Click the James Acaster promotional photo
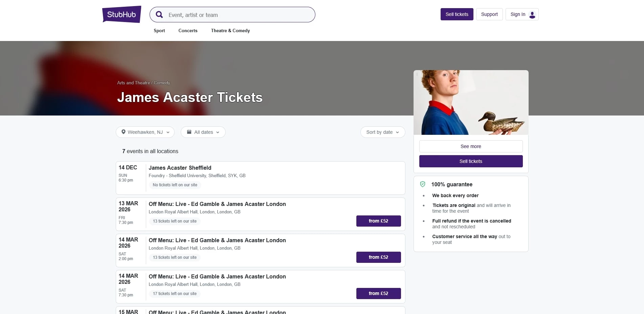644x314 pixels. click(470, 102)
